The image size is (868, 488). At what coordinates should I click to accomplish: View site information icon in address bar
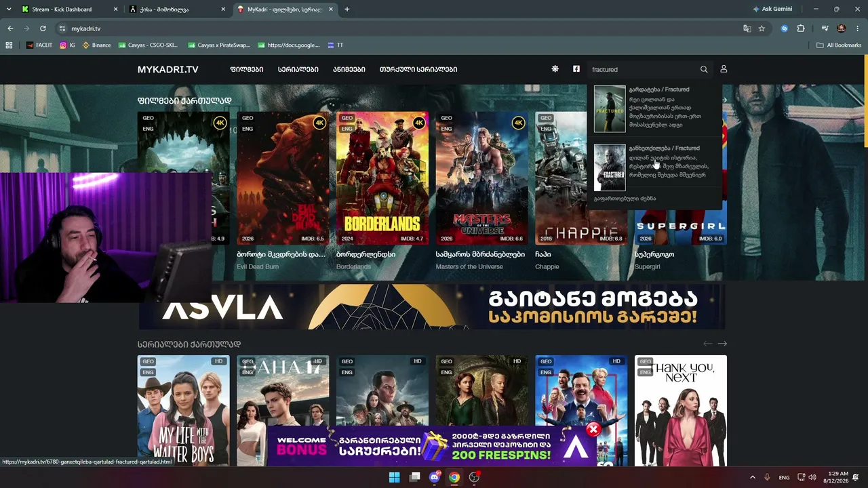click(x=62, y=28)
